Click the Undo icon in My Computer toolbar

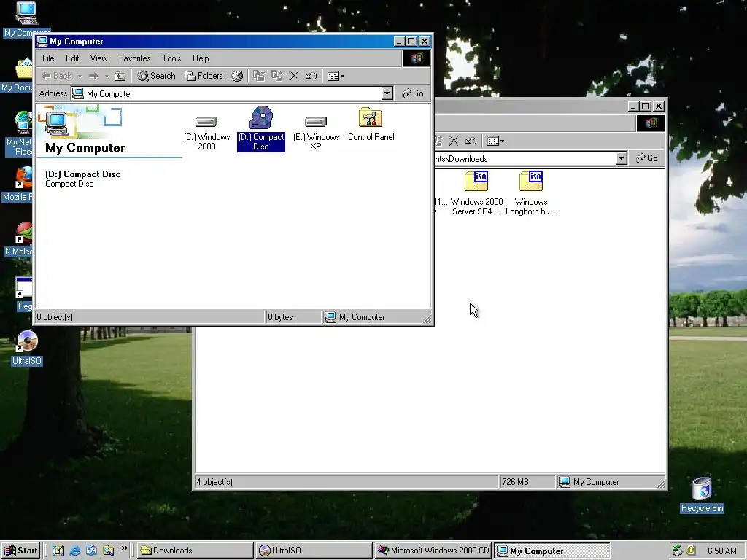(311, 76)
